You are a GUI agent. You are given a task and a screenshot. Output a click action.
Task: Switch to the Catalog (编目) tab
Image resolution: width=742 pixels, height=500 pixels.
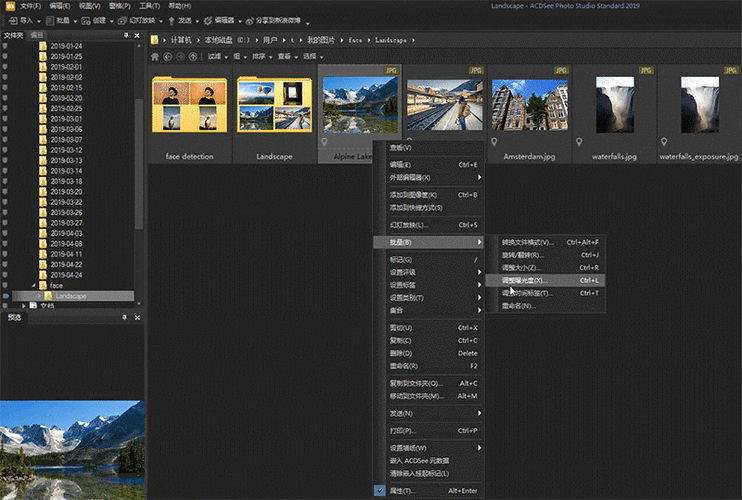coord(36,35)
